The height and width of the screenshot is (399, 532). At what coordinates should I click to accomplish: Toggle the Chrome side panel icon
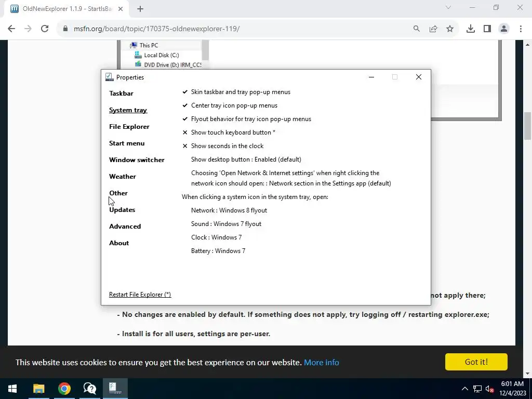pos(487,29)
